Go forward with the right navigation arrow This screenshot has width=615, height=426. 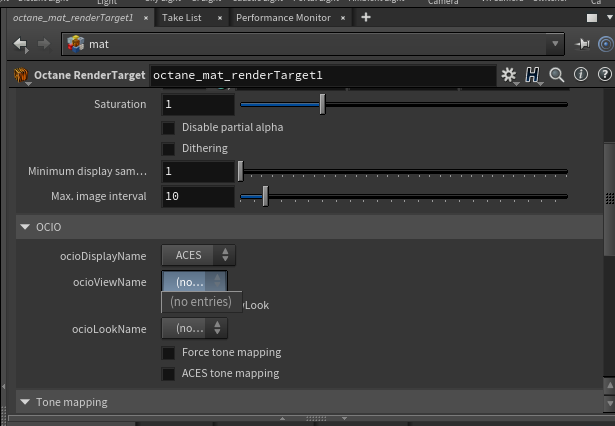pos(44,44)
